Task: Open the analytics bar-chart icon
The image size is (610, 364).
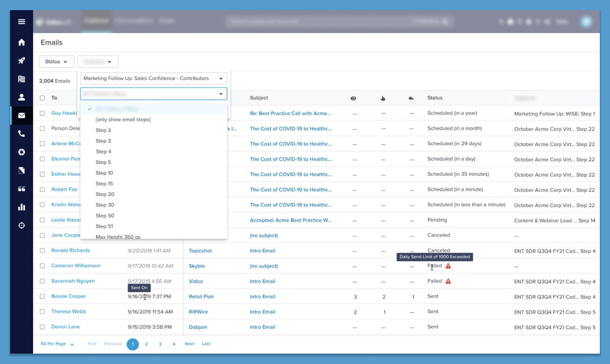Action: 21,207
